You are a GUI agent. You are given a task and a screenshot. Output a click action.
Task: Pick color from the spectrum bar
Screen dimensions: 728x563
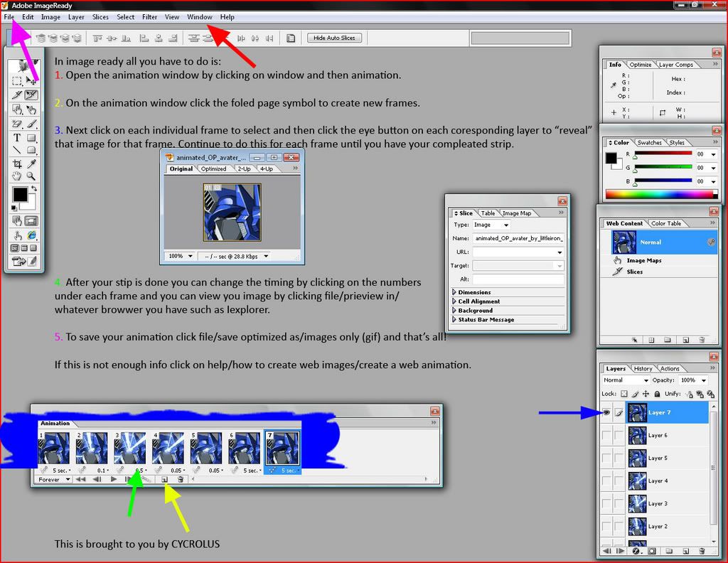(661, 194)
